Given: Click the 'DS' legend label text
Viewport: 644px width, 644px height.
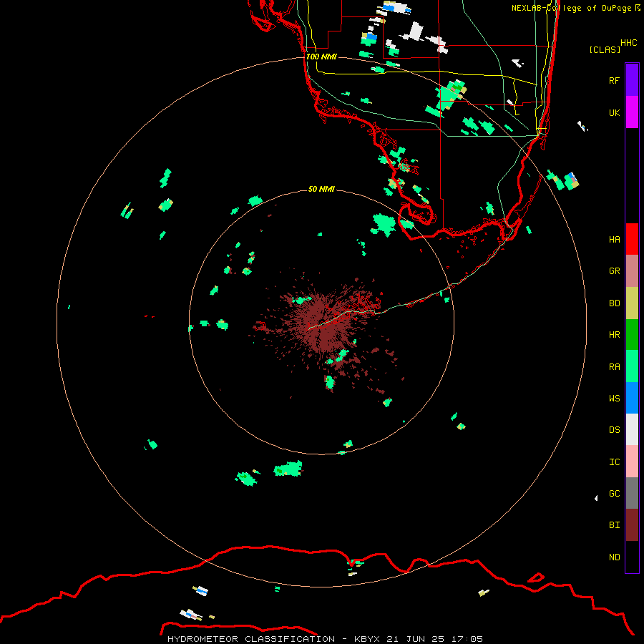Looking at the screenshot, I should (x=614, y=430).
